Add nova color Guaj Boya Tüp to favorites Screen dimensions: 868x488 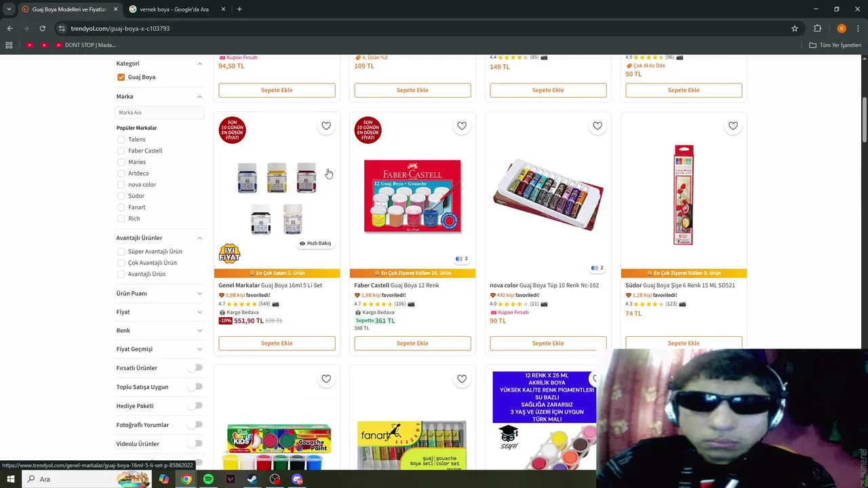click(x=597, y=126)
